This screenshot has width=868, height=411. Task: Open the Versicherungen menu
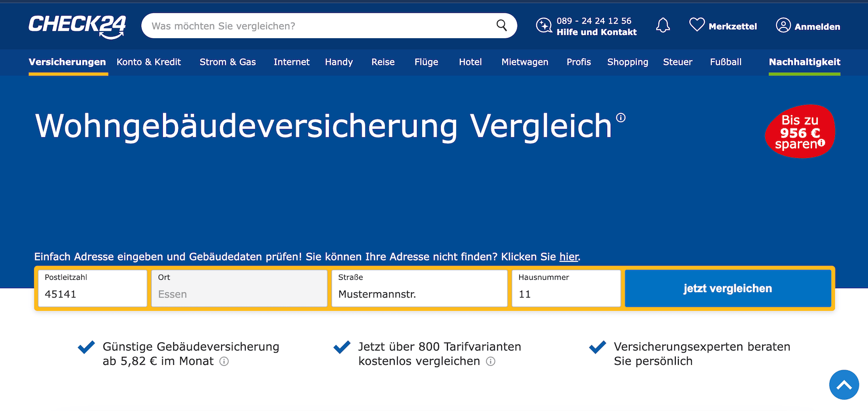[x=67, y=62]
